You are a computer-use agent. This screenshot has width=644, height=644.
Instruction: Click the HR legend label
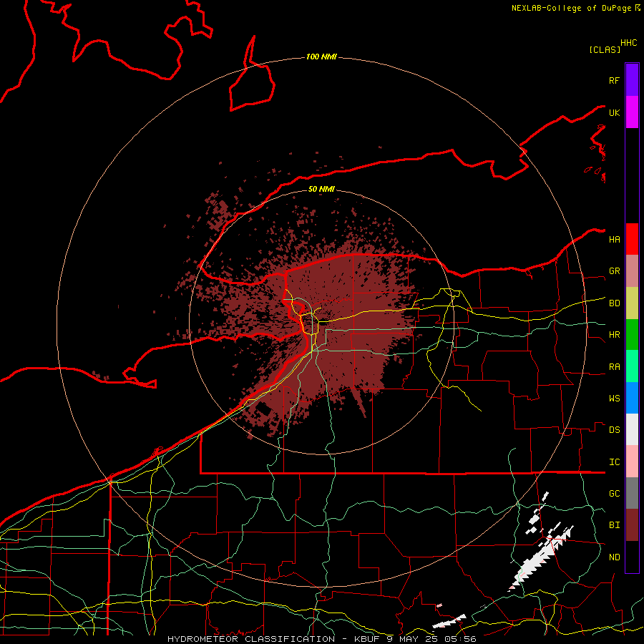point(614,335)
